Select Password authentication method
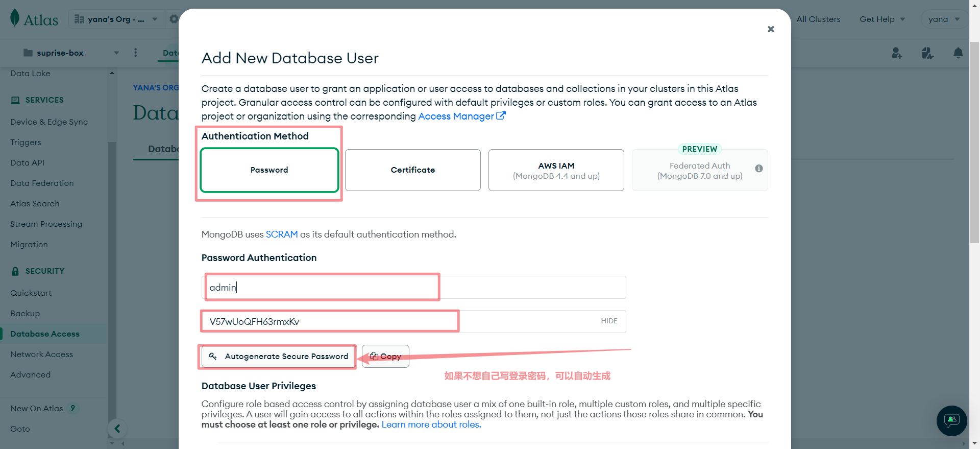 point(269,170)
